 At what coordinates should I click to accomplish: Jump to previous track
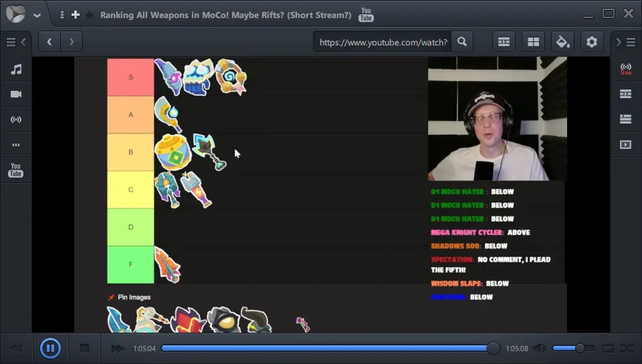(17, 349)
